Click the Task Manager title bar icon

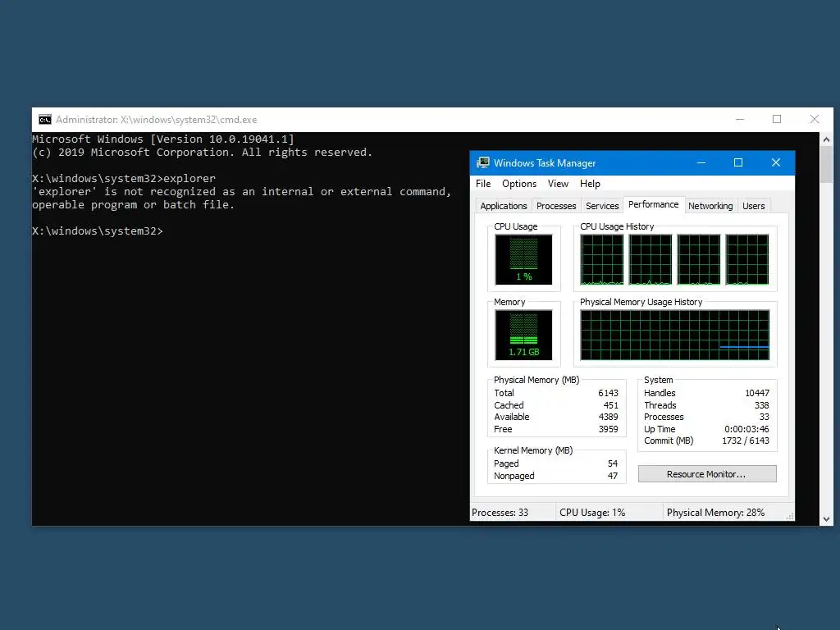point(483,162)
